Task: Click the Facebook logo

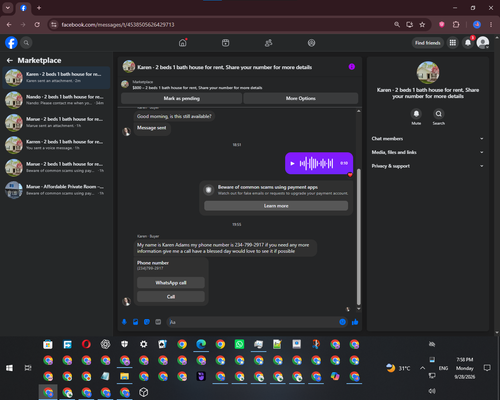Action: pyautogui.click(x=11, y=43)
